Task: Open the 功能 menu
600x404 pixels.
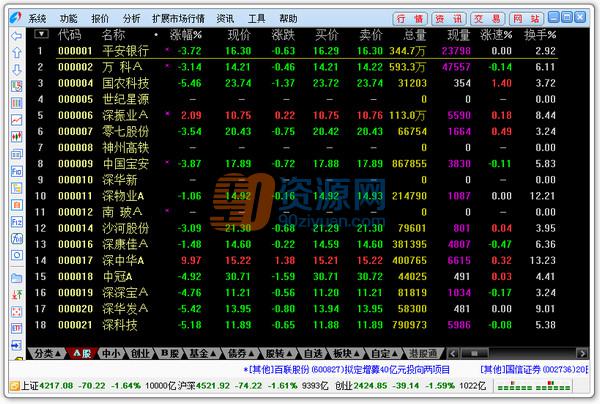Action: pos(69,19)
